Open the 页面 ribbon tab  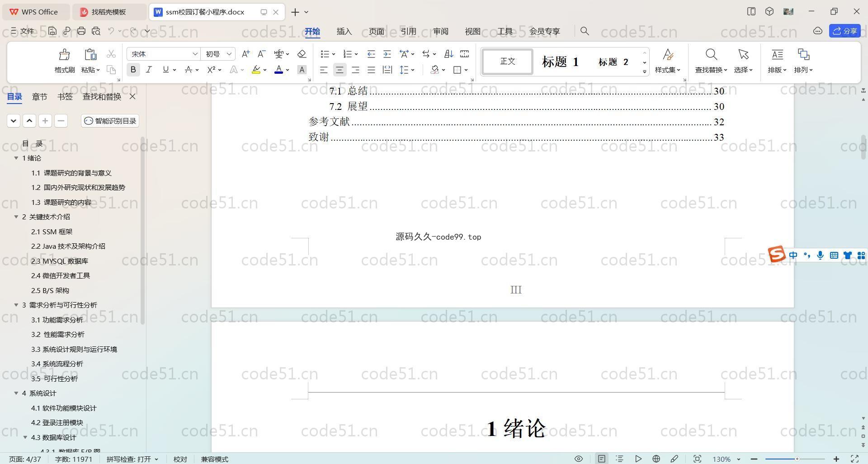pyautogui.click(x=376, y=31)
